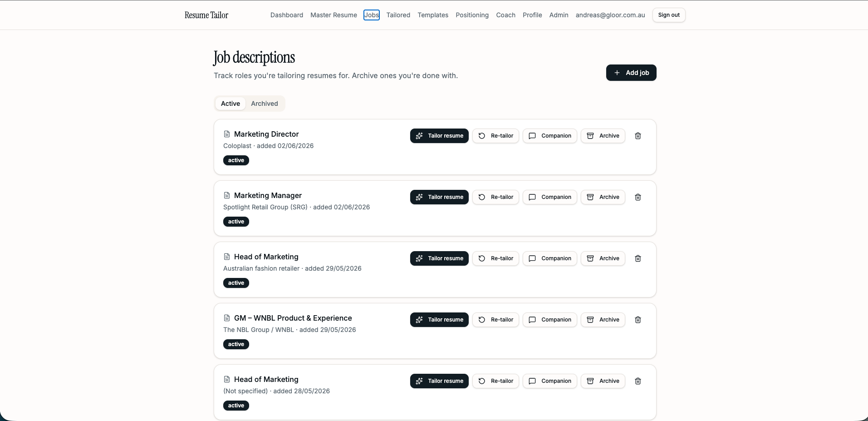Click the Marketing Director job title
The height and width of the screenshot is (421, 868).
click(x=266, y=134)
